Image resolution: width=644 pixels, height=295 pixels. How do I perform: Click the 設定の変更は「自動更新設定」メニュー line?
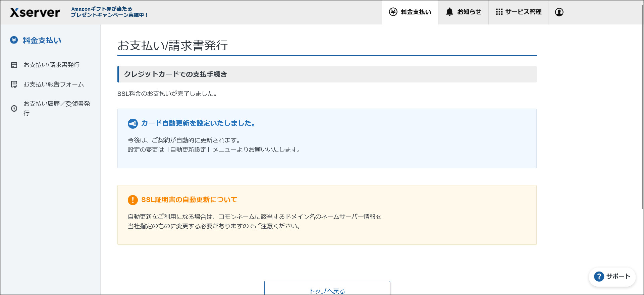[215, 150]
